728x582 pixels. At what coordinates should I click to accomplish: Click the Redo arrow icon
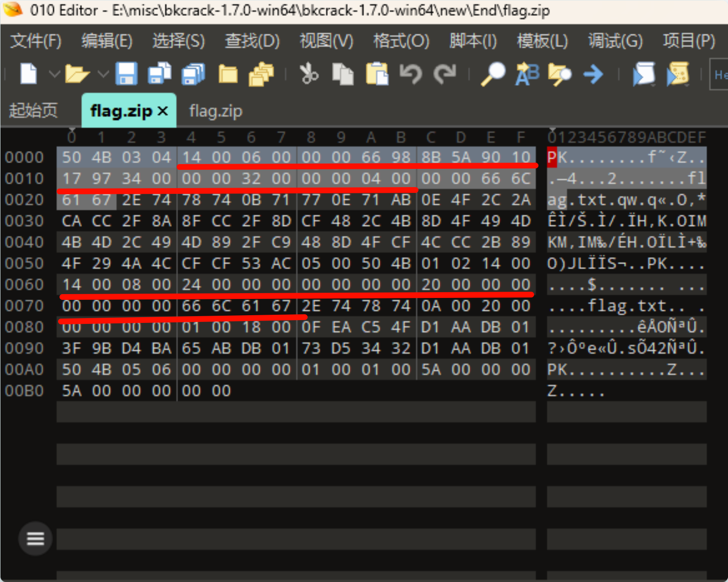[445, 74]
